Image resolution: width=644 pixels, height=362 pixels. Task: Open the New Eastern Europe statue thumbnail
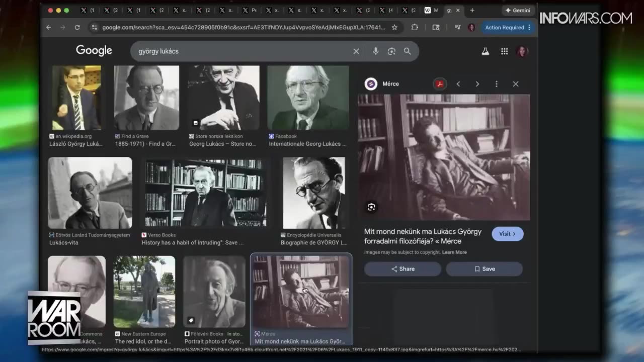tap(144, 292)
